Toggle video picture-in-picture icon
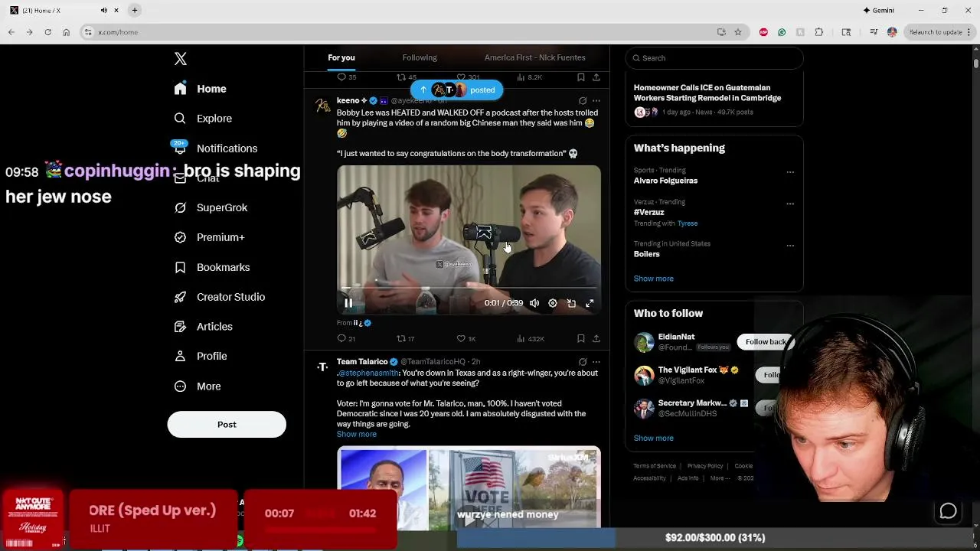This screenshot has width=980, height=551. point(571,303)
